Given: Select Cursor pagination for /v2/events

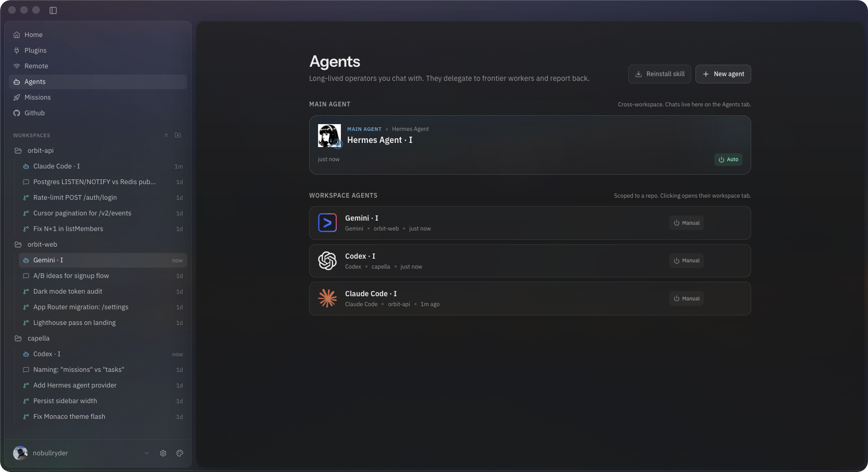Looking at the screenshot, I should pos(103,213).
